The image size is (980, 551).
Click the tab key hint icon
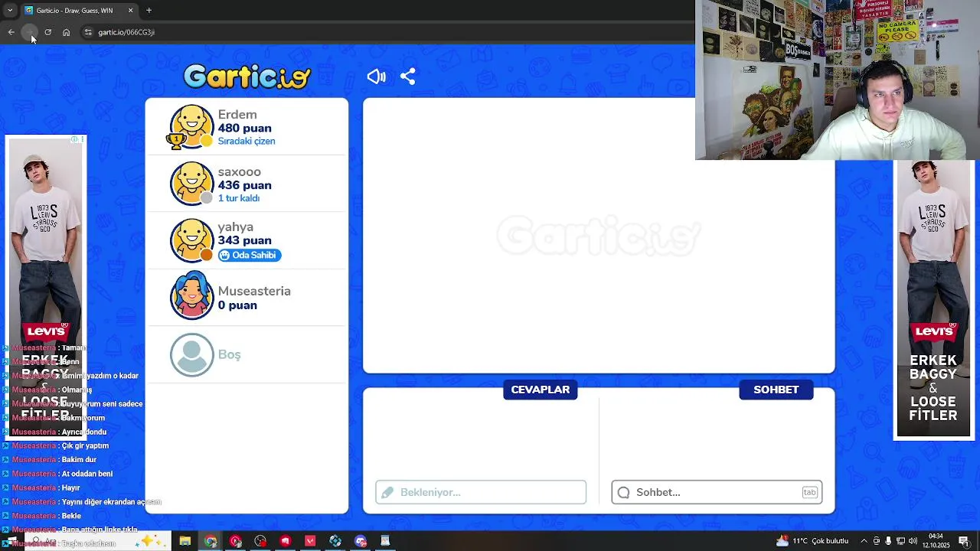click(809, 492)
